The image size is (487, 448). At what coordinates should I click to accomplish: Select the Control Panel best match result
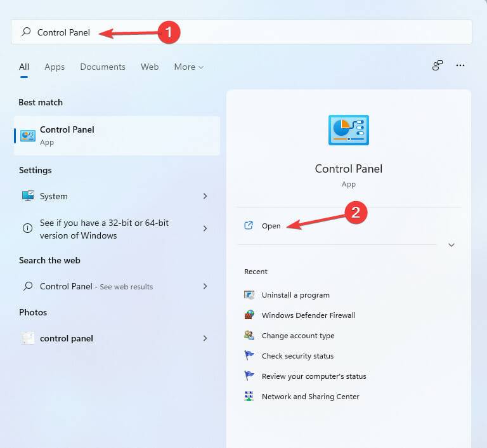tap(117, 136)
